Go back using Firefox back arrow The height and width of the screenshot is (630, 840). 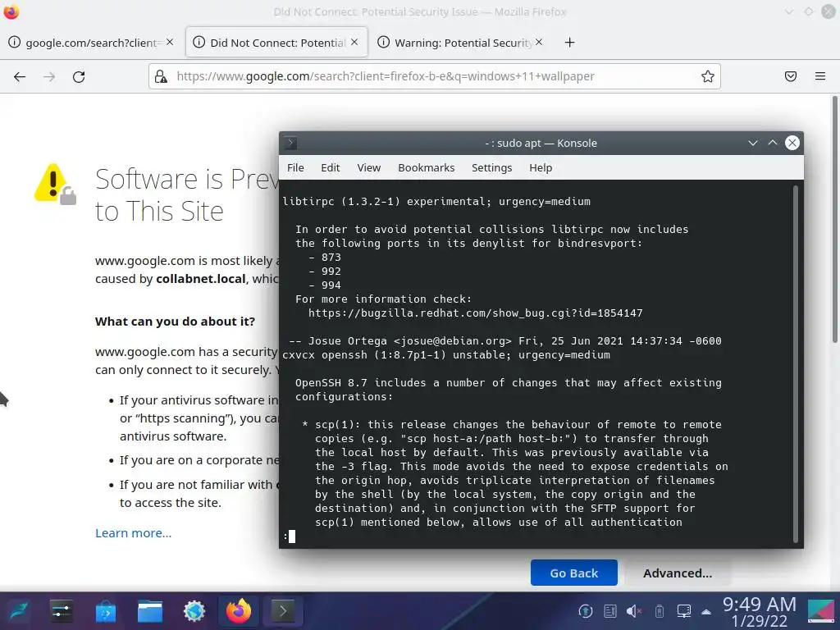pos(20,76)
